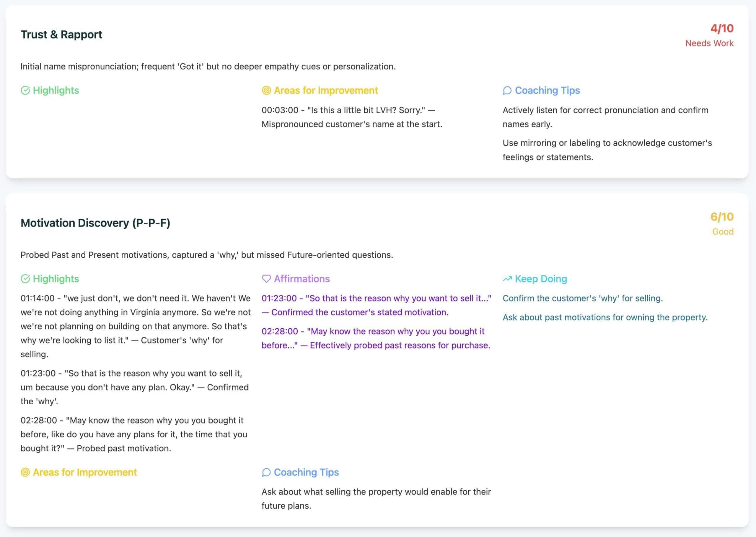Jump to the 00:03:00 mispronunciation timestamp
This screenshot has height=537, width=756.
280,110
